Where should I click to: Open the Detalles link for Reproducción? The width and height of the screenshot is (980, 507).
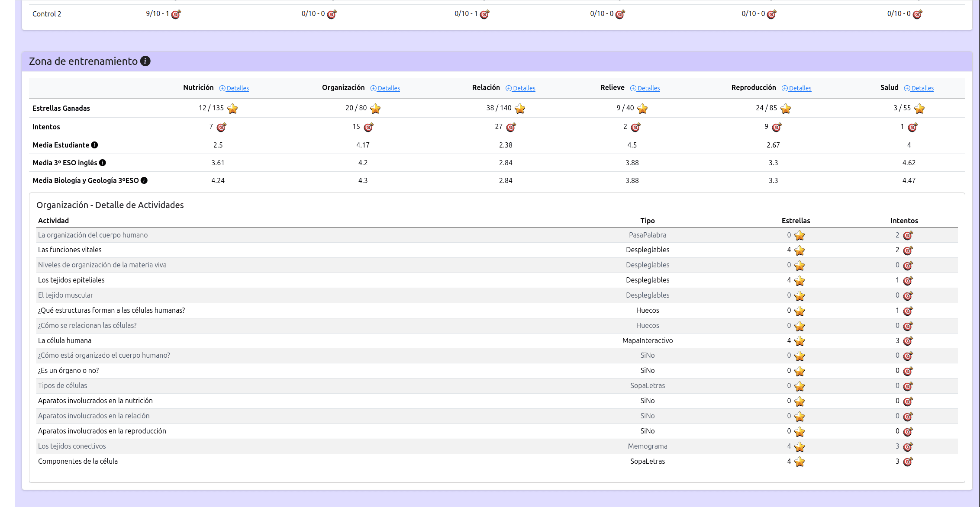796,88
